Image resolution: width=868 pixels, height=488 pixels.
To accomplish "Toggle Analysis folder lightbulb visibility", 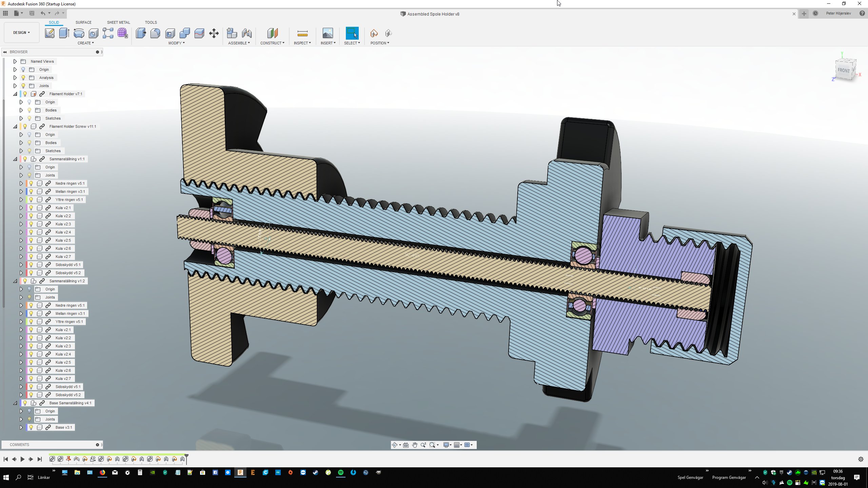I will click(23, 78).
